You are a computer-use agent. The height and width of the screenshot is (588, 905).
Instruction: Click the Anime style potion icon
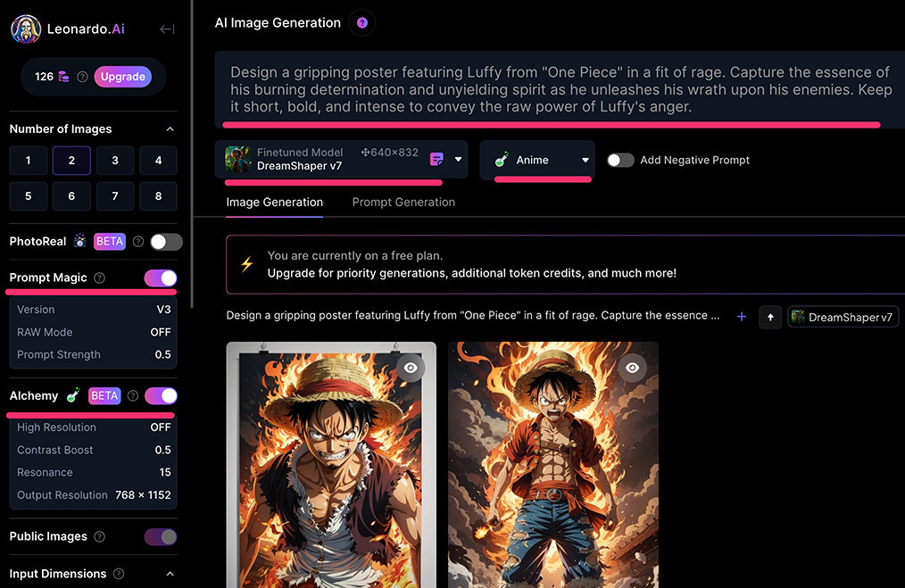click(x=502, y=160)
